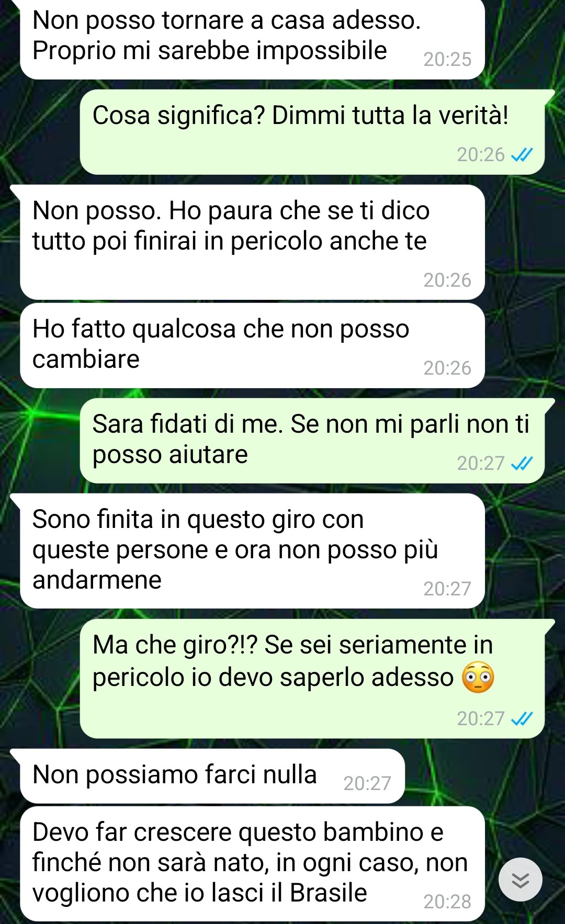Tap read ticks on 'Ma che giro' message

pyautogui.click(x=522, y=718)
